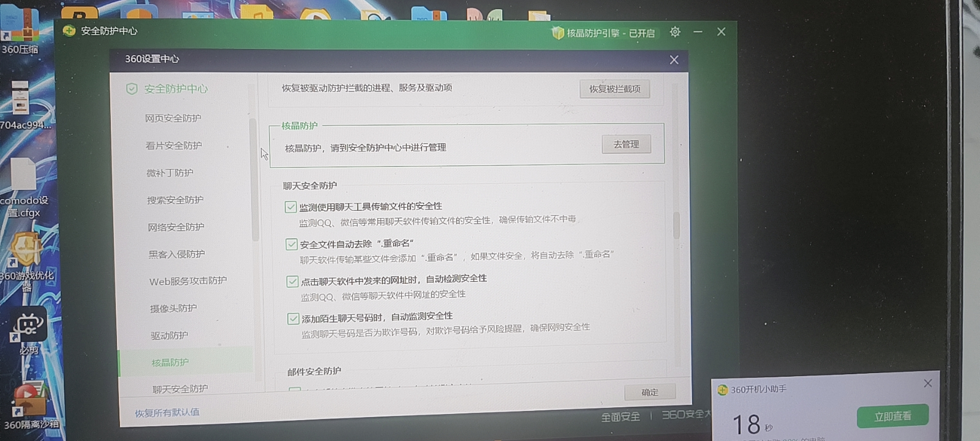Screen dimensions: 980x441
Task: Select 网络安全防护 in sidebar
Action: coord(176,227)
